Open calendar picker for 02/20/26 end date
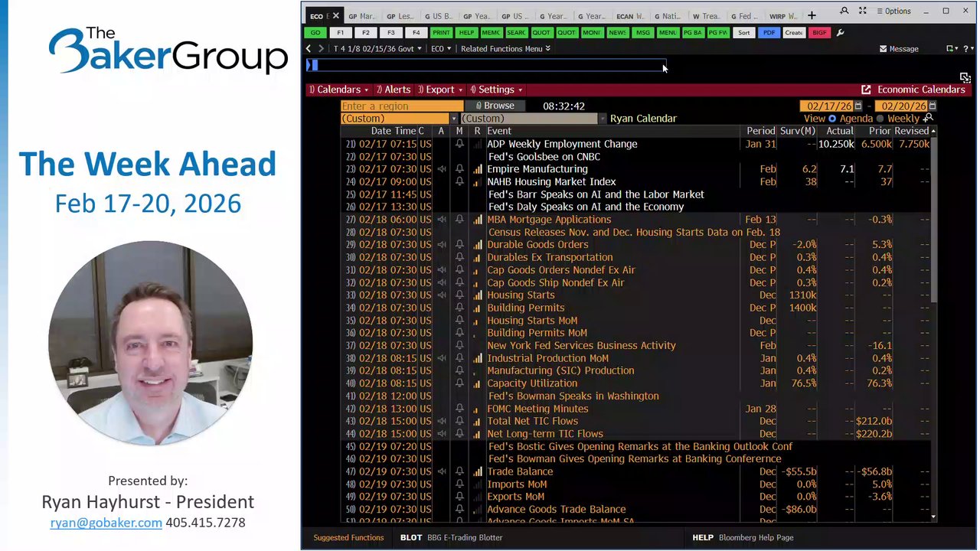The width and height of the screenshot is (980, 551). point(932,106)
